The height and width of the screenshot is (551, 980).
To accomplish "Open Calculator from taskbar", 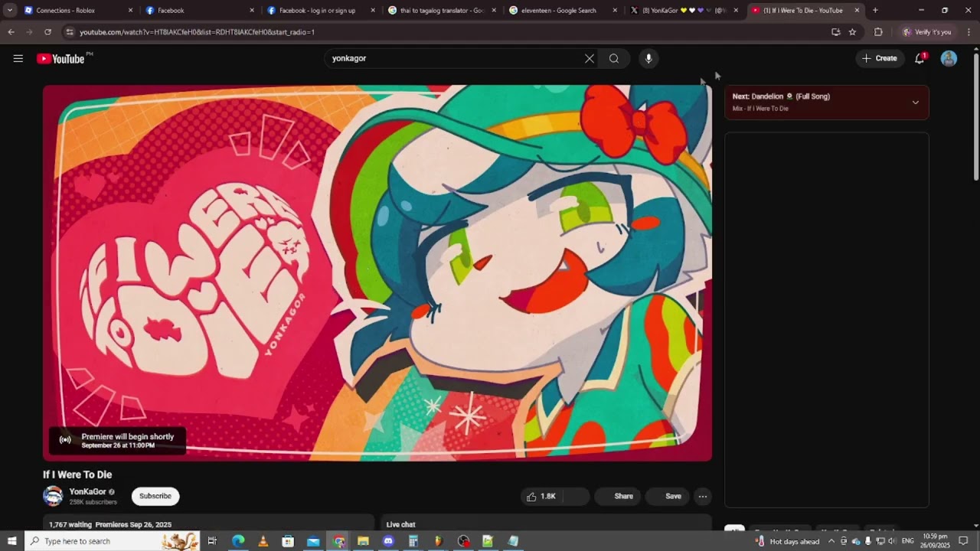I will (413, 541).
